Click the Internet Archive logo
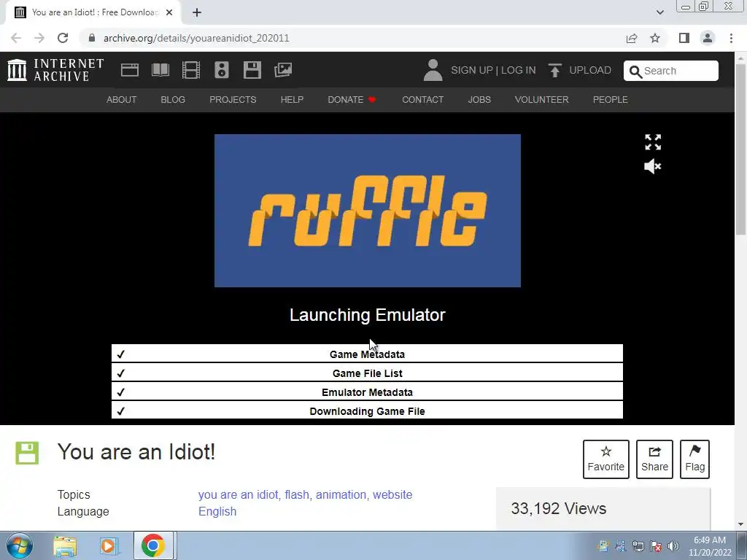 point(55,70)
